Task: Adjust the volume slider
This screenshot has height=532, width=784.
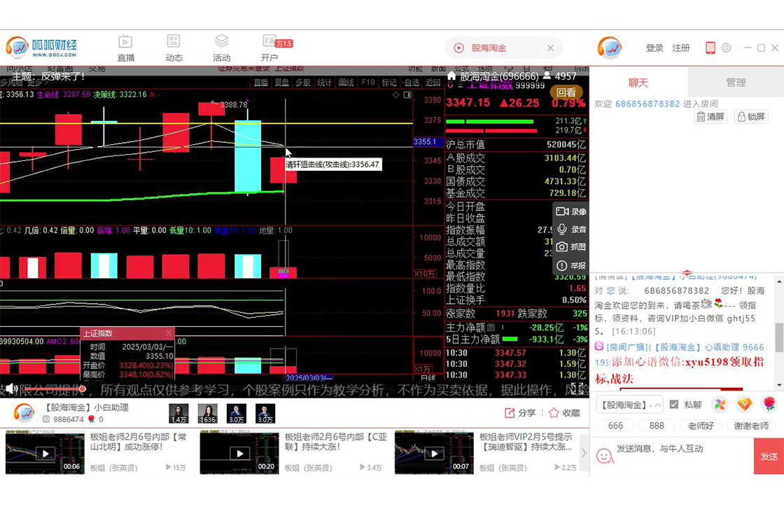Action: click(x=54, y=388)
